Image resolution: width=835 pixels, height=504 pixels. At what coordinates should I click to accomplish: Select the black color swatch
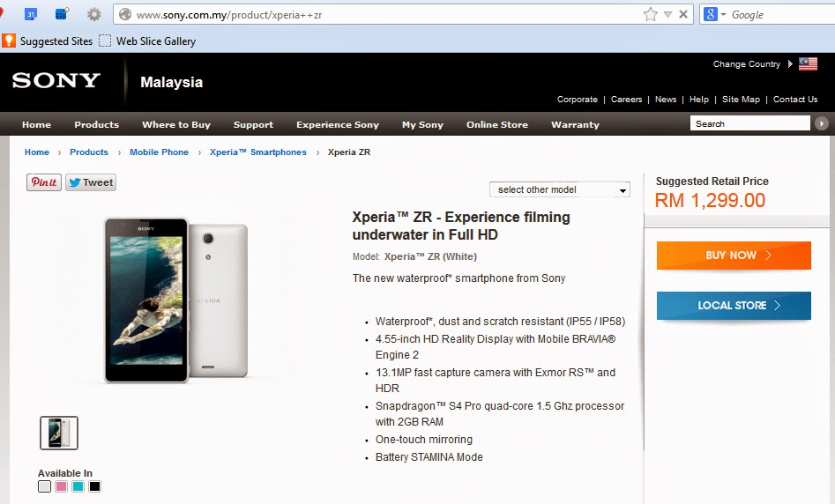pos(95,486)
